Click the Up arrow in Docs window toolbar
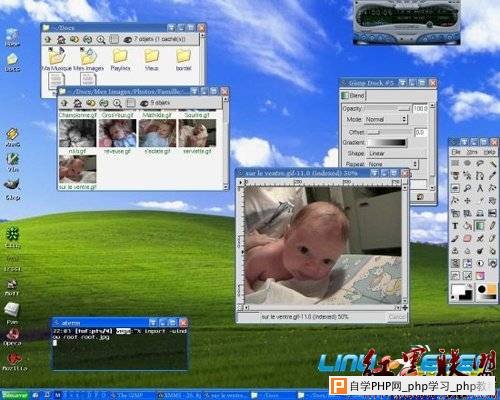The image size is (500, 400). [x=48, y=39]
